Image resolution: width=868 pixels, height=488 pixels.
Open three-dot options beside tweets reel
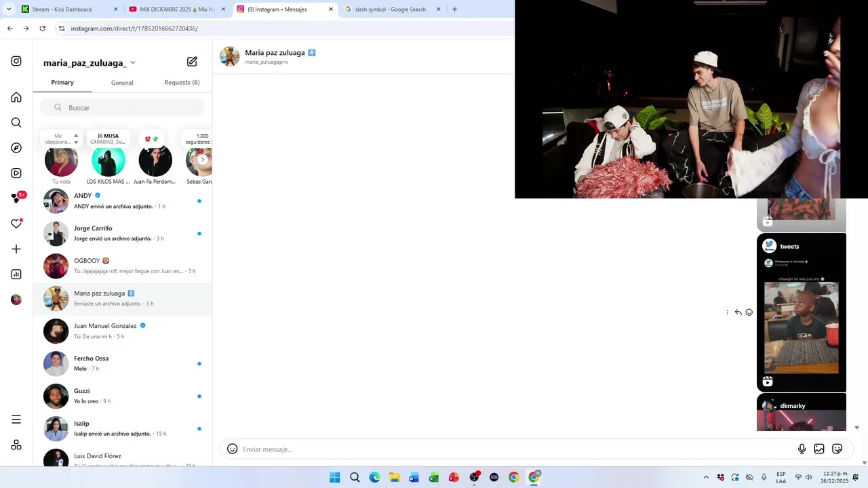pos(727,312)
